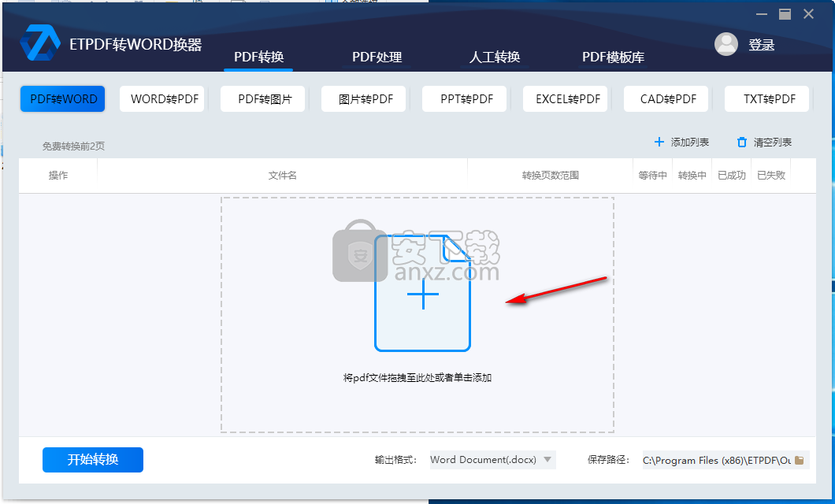Maximize the ETPDF window

[785, 14]
